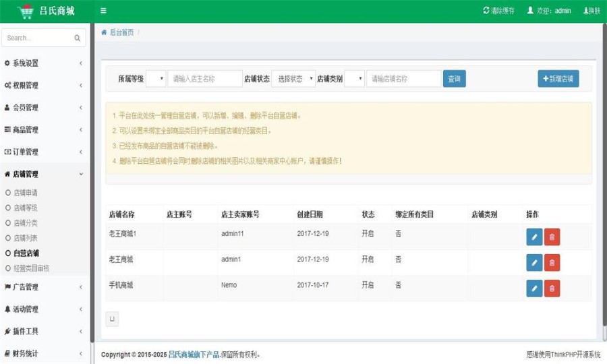Click the hamburger menu toggle icon
Screen dimensions: 607x364
[x=103, y=11]
